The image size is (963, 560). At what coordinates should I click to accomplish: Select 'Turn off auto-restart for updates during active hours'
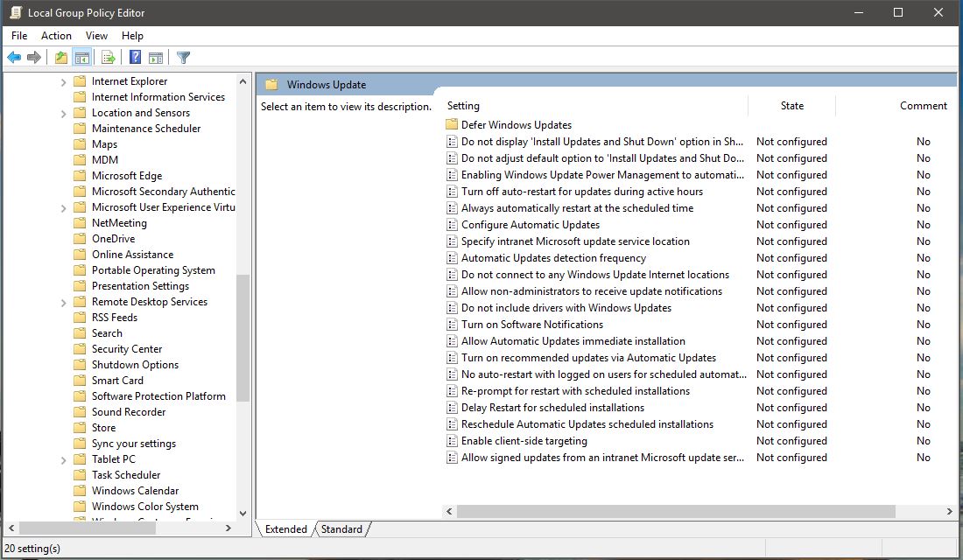tap(582, 192)
